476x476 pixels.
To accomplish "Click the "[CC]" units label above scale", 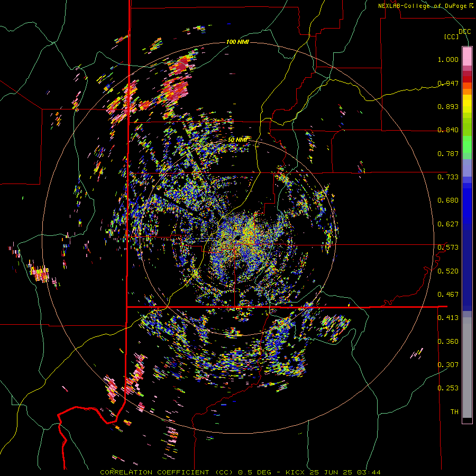I will [452, 36].
